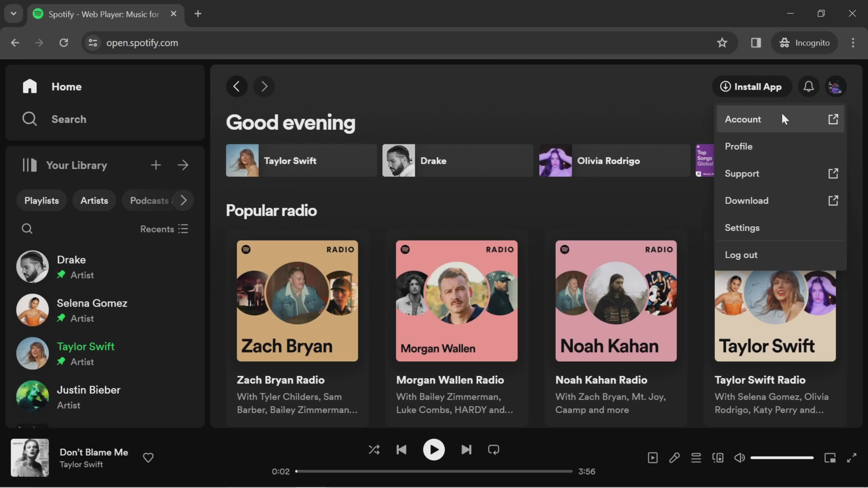Toggle shuffle playback

374,450
